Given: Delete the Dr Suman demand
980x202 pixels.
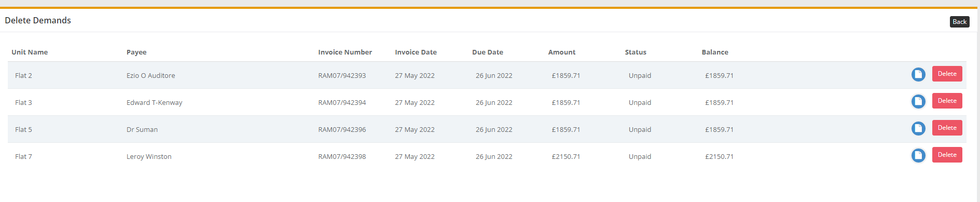Looking at the screenshot, I should point(947,128).
